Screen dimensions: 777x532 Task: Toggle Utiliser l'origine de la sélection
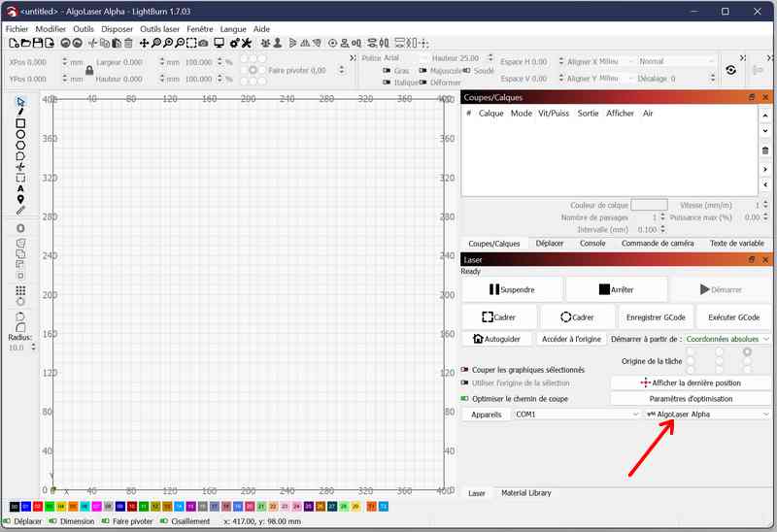click(x=465, y=382)
